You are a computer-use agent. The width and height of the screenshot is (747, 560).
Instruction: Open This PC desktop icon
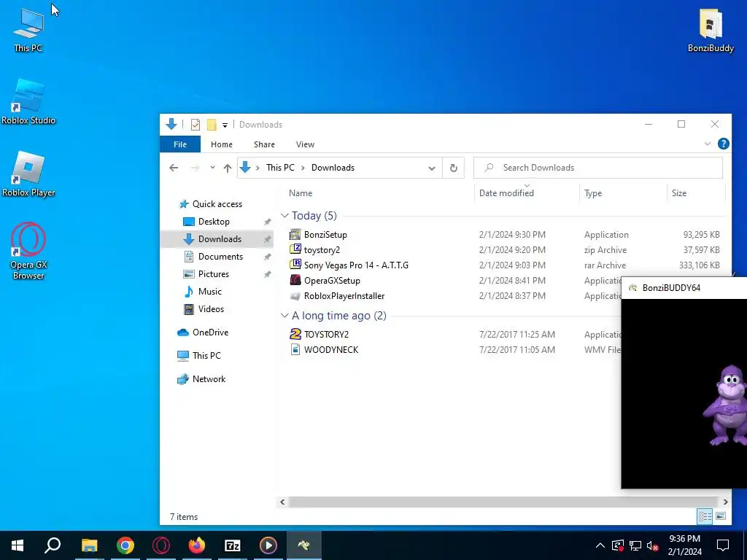click(28, 29)
